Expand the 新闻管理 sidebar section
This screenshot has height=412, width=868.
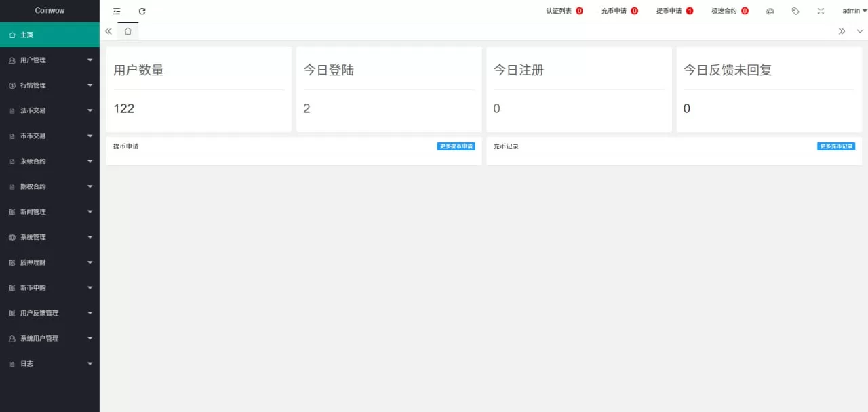(x=33, y=211)
